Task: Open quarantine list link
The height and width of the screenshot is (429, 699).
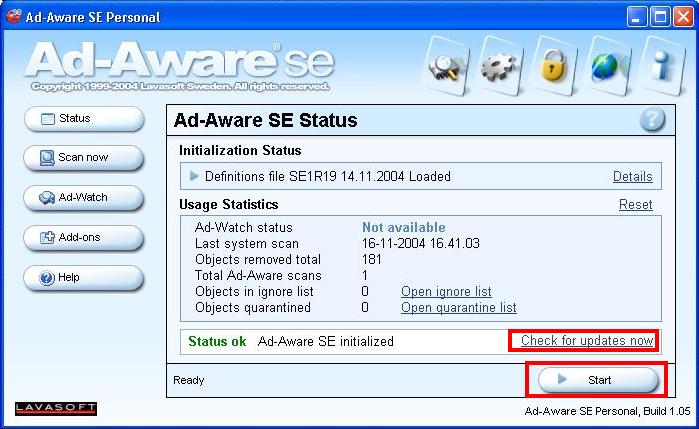Action: click(x=459, y=307)
